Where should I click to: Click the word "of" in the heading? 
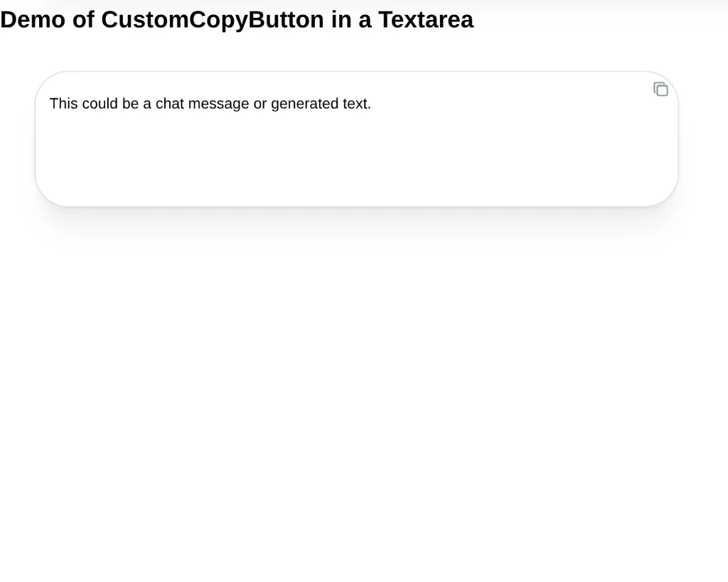click(83, 20)
